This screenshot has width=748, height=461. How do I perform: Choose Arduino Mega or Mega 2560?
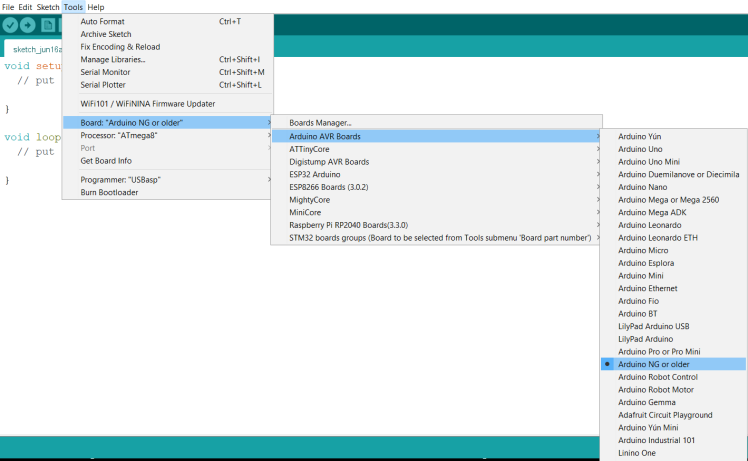[x=674, y=199]
